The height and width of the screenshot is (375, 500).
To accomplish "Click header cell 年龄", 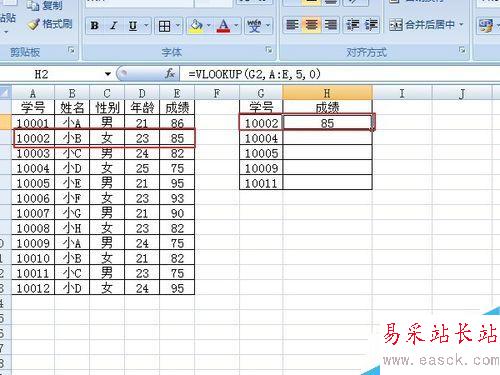I will pyautogui.click(x=142, y=108).
